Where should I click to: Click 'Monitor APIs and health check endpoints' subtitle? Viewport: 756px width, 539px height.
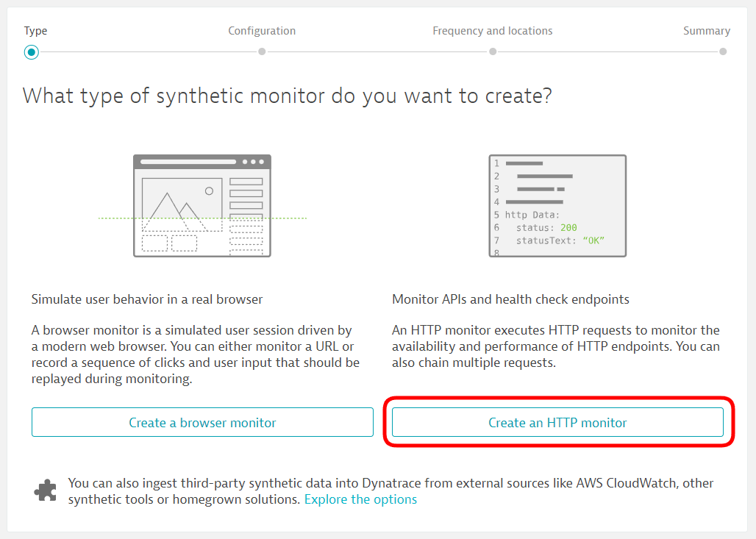pos(510,299)
